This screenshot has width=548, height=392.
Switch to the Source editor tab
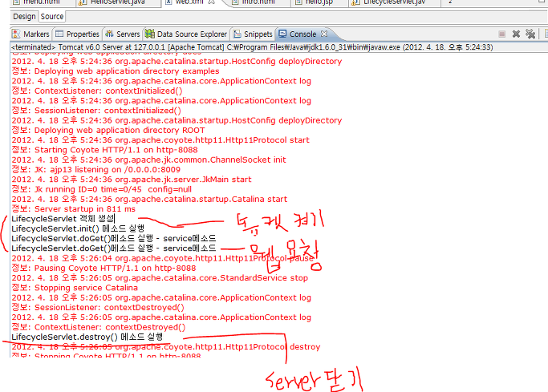[51, 16]
